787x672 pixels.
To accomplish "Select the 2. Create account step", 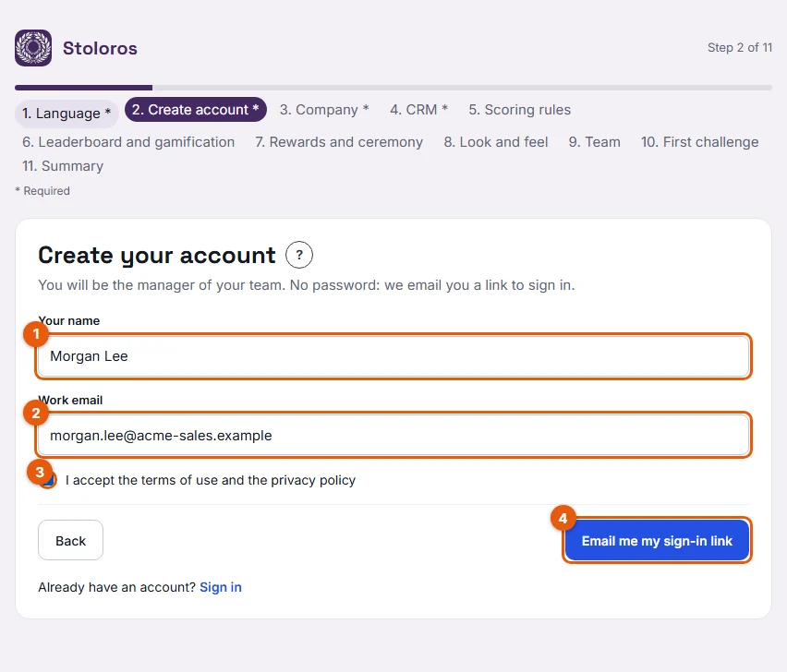I will pos(195,109).
